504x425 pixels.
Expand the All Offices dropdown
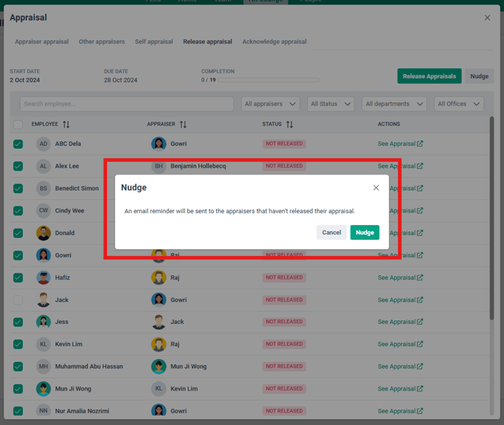[459, 104]
